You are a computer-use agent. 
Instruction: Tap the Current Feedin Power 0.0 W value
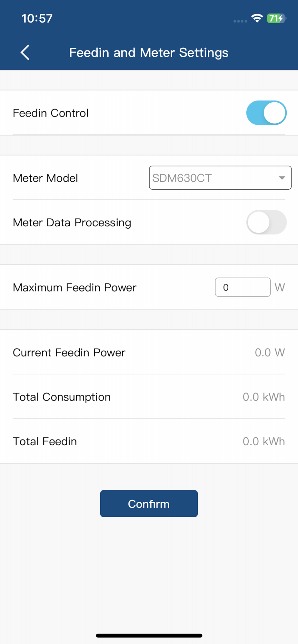tap(270, 353)
